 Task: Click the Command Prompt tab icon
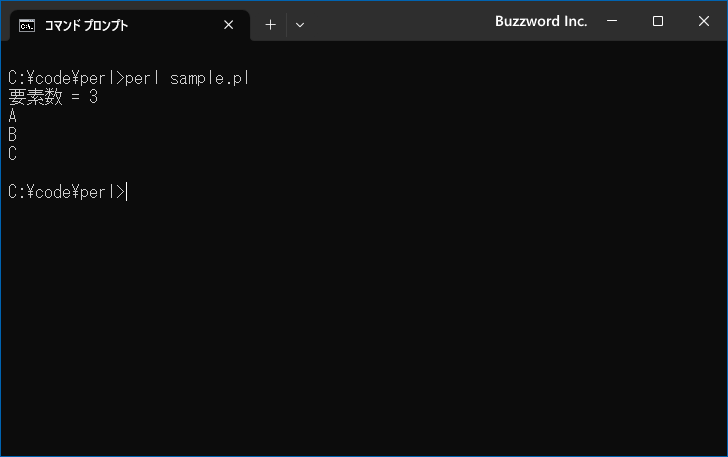pos(27,26)
